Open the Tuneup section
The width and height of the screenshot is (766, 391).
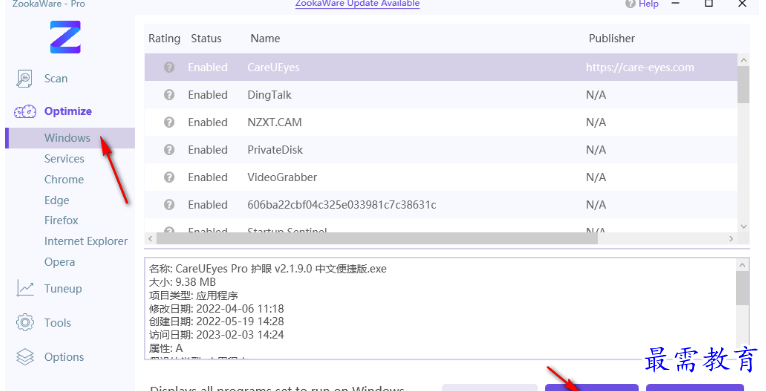point(63,289)
